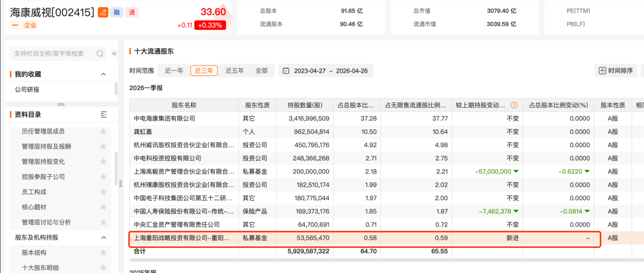
Task: Collapse the sidebar with double-chevron icon
Action: click(x=114, y=54)
